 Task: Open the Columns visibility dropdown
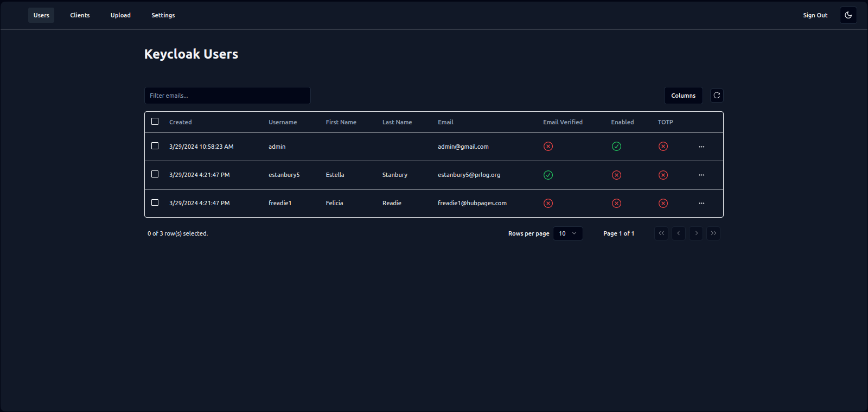(684, 96)
